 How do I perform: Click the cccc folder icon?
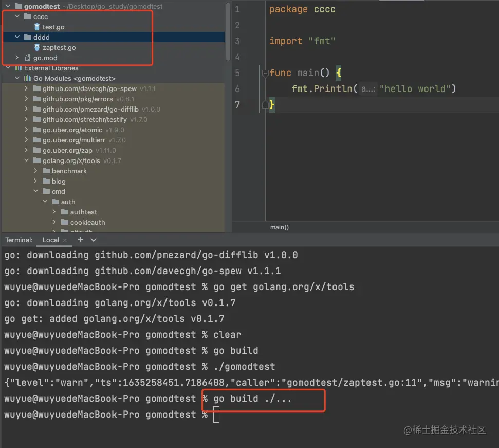coord(28,16)
